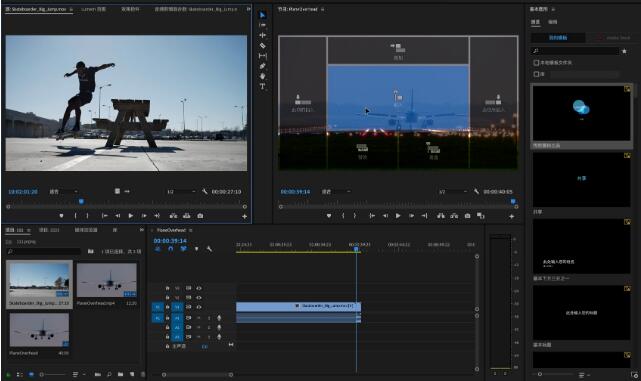Image resolution: width=641 pixels, height=381 pixels.
Task: Toggle the V3 track lock icon
Action: tap(168, 288)
